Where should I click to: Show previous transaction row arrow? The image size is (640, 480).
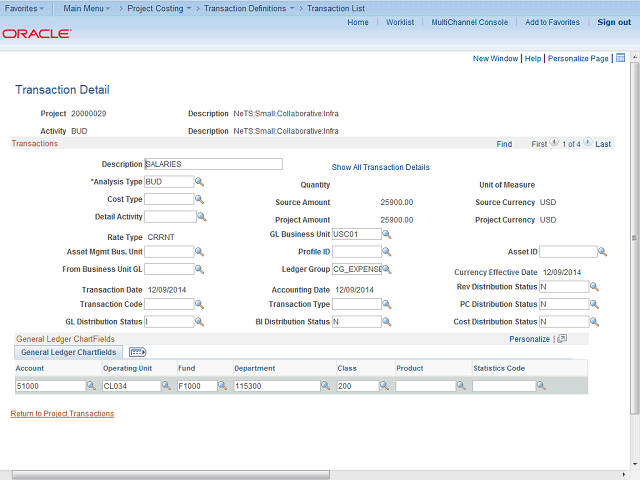pos(554,144)
